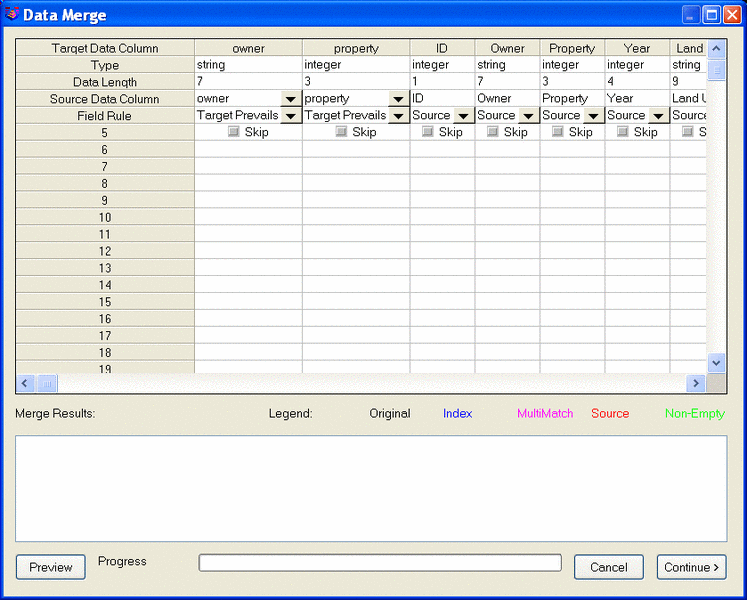Open Field Rule dropdown for Year column
The height and width of the screenshot is (600, 747).
[658, 116]
